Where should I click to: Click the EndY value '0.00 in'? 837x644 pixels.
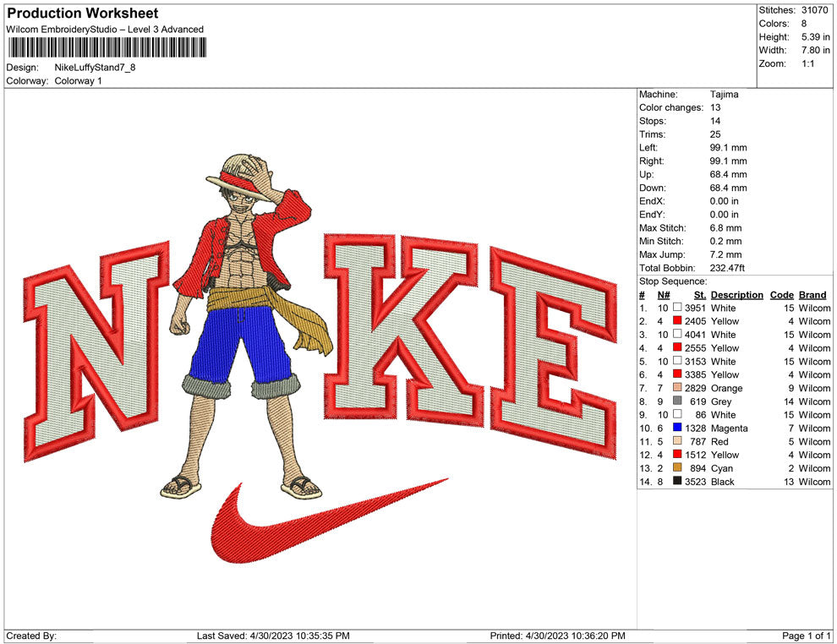pos(725,215)
